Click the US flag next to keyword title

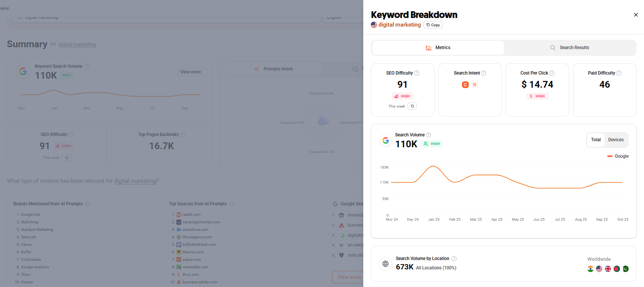point(374,25)
